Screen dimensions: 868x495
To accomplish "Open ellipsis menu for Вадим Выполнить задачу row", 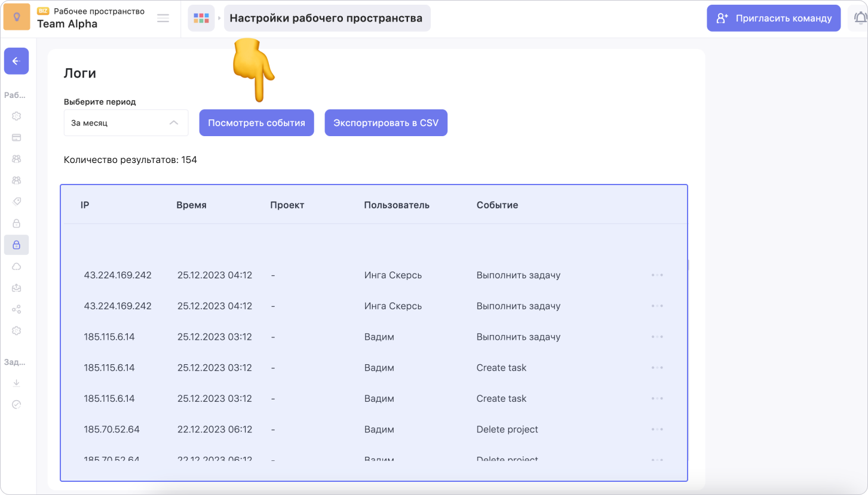I will tap(657, 337).
